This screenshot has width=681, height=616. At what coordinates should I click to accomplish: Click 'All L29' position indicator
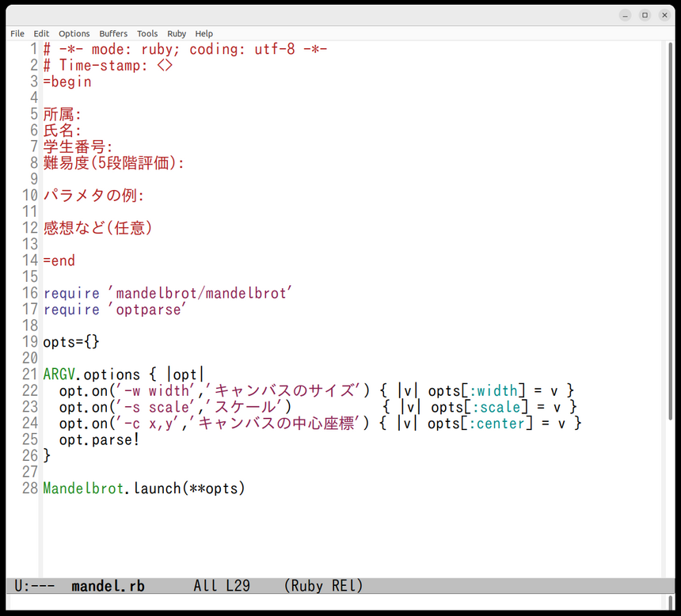coord(222,586)
